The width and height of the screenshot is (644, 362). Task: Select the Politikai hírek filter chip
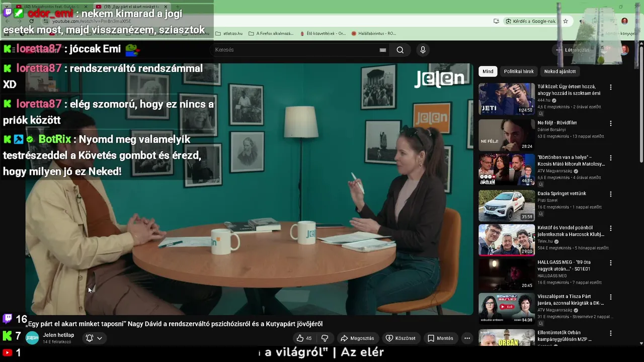(x=519, y=71)
